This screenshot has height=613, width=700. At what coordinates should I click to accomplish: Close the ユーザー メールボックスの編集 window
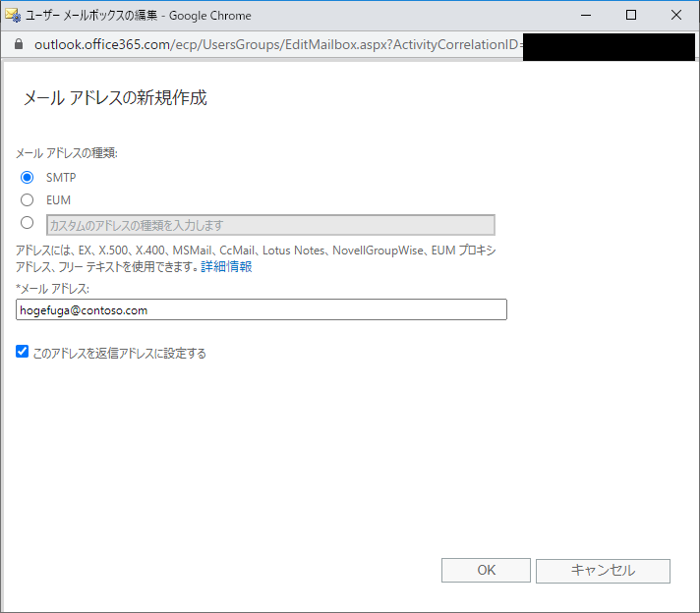click(x=676, y=15)
